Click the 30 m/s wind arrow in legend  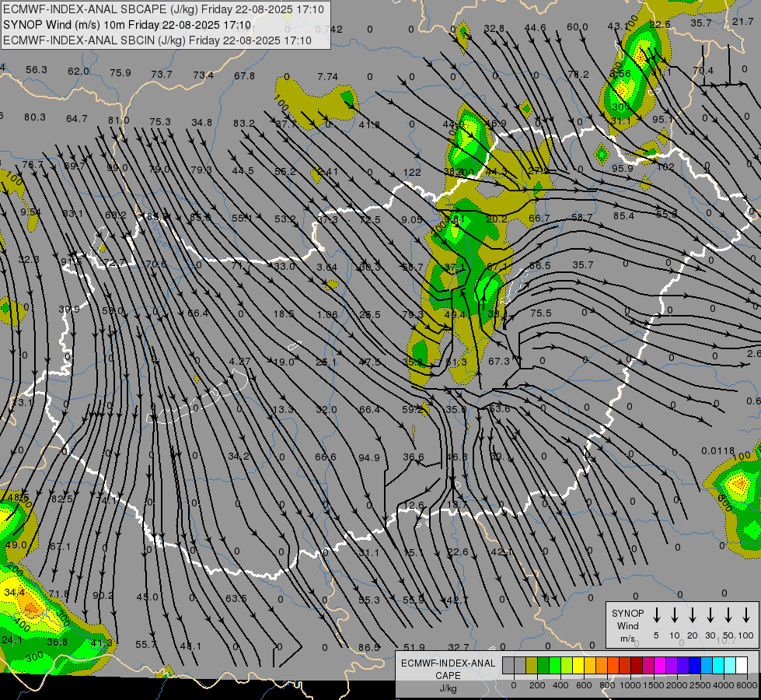tap(710, 614)
